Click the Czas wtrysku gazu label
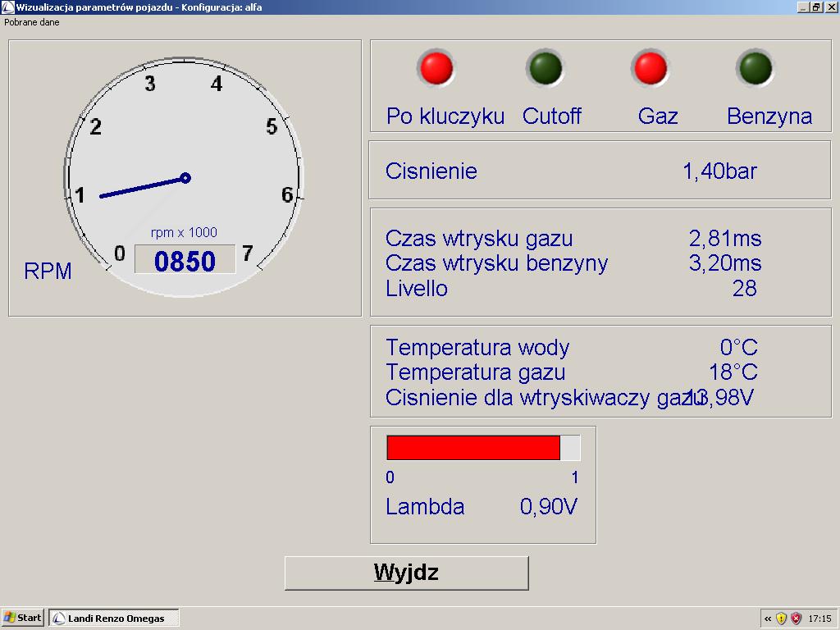 click(479, 239)
